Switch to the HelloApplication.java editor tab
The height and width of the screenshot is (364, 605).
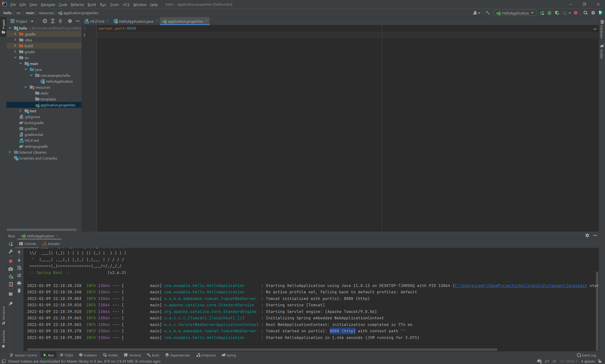136,21
